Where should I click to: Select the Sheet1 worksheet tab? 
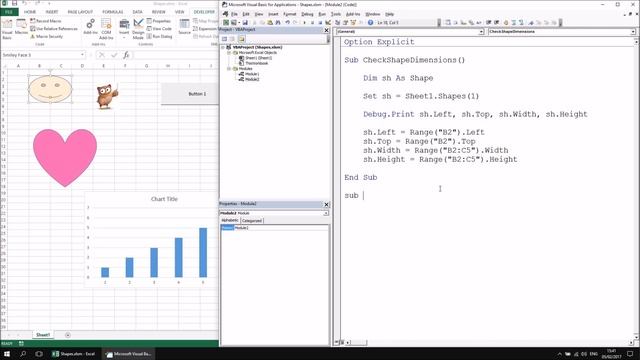[43, 335]
